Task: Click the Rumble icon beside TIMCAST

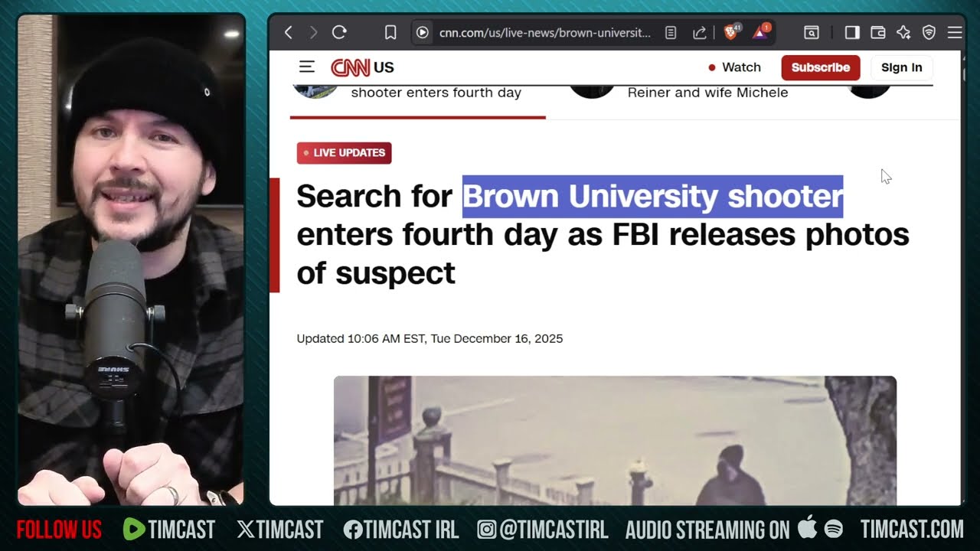Action: 134,529
